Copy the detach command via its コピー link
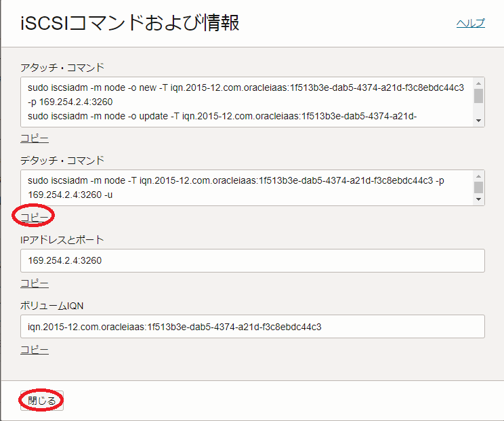This screenshot has width=504, height=421. [x=34, y=217]
